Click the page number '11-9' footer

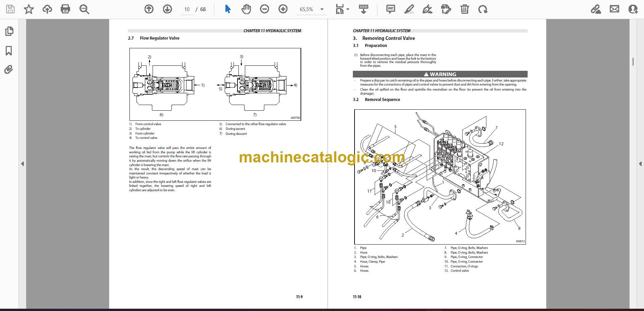point(299,297)
